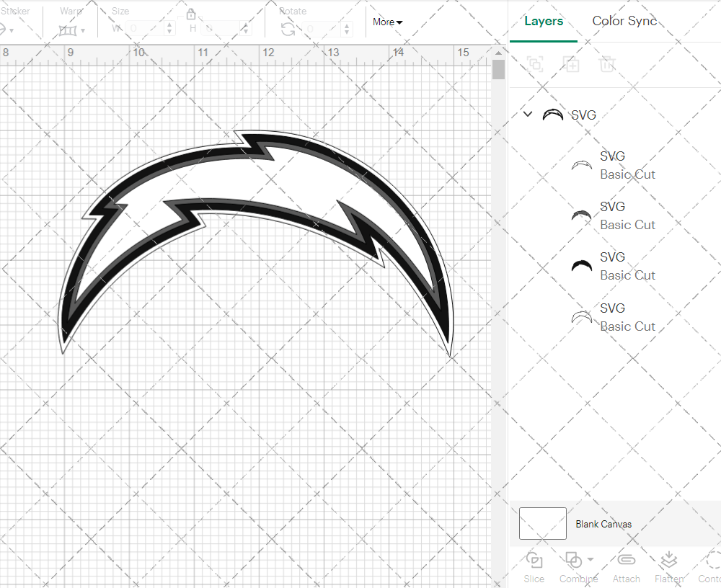Click the Slice tool
The height and width of the screenshot is (588, 721).
coord(534,567)
